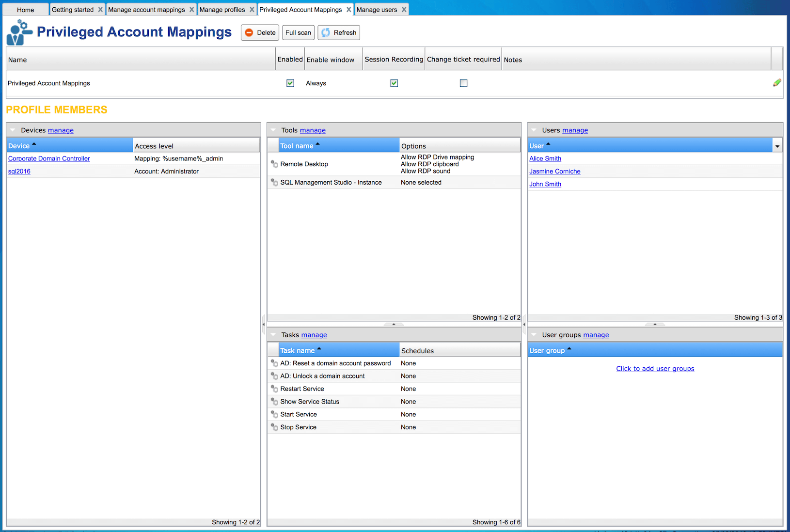Close the Privileged Account Mappings tab
This screenshot has width=790, height=532.
pyautogui.click(x=348, y=10)
